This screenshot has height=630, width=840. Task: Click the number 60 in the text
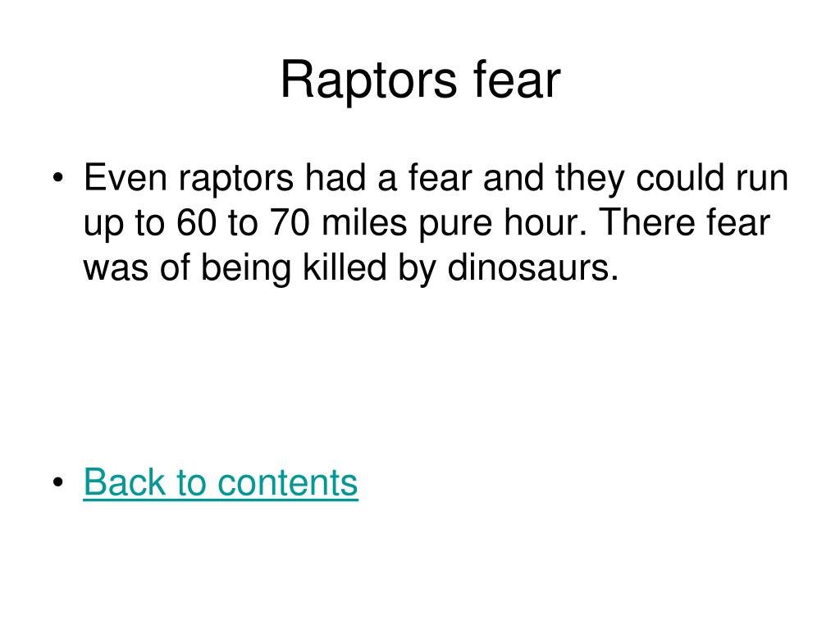[x=197, y=222]
